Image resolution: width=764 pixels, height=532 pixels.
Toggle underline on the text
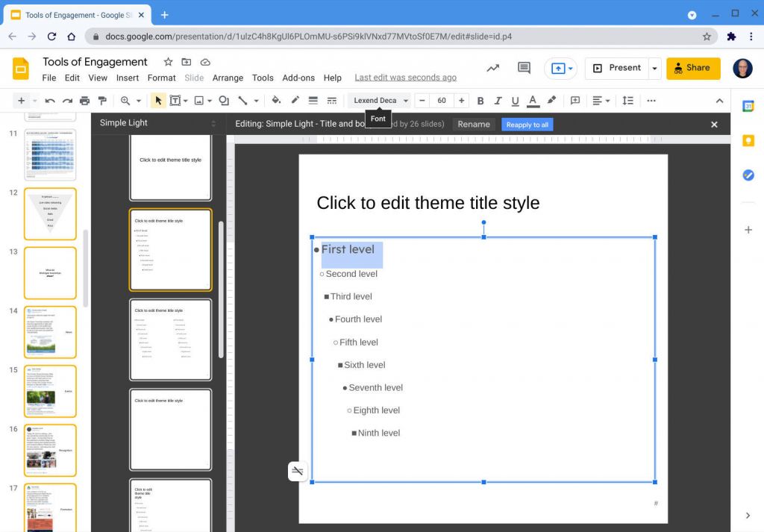click(514, 100)
